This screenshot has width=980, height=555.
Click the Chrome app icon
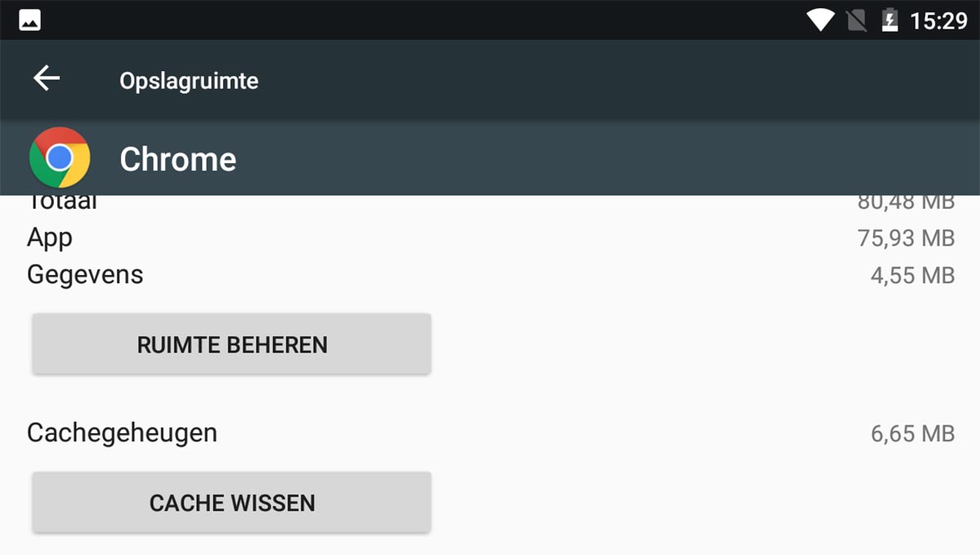click(x=59, y=158)
